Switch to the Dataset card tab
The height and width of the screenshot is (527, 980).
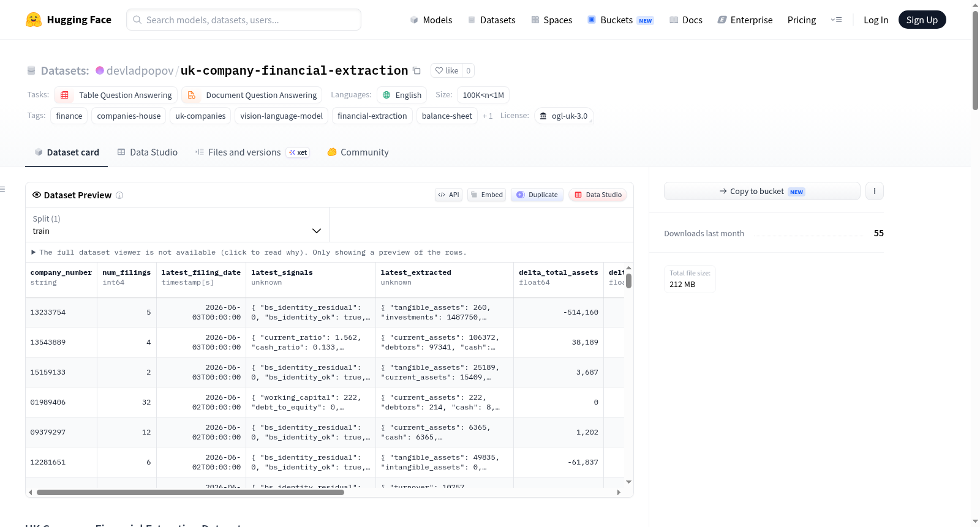[x=67, y=152]
